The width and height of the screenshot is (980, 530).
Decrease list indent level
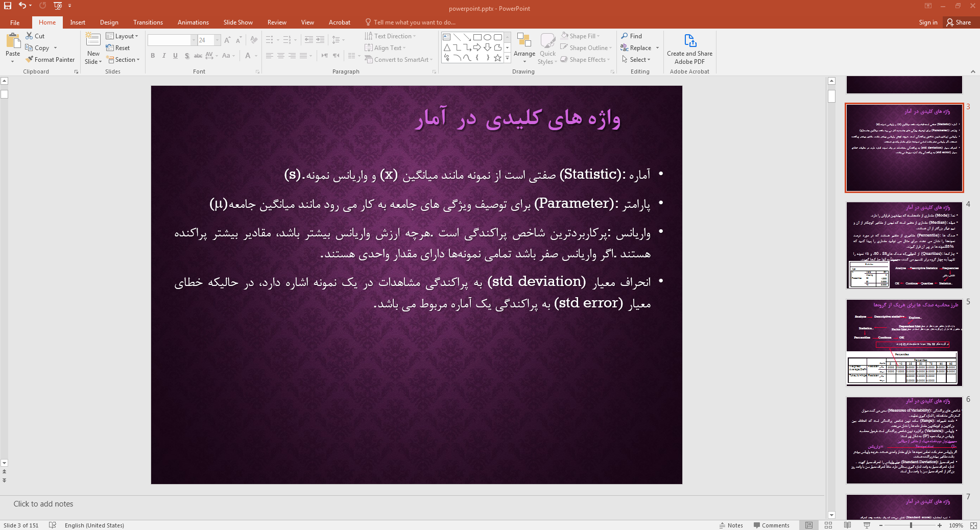[x=308, y=40]
